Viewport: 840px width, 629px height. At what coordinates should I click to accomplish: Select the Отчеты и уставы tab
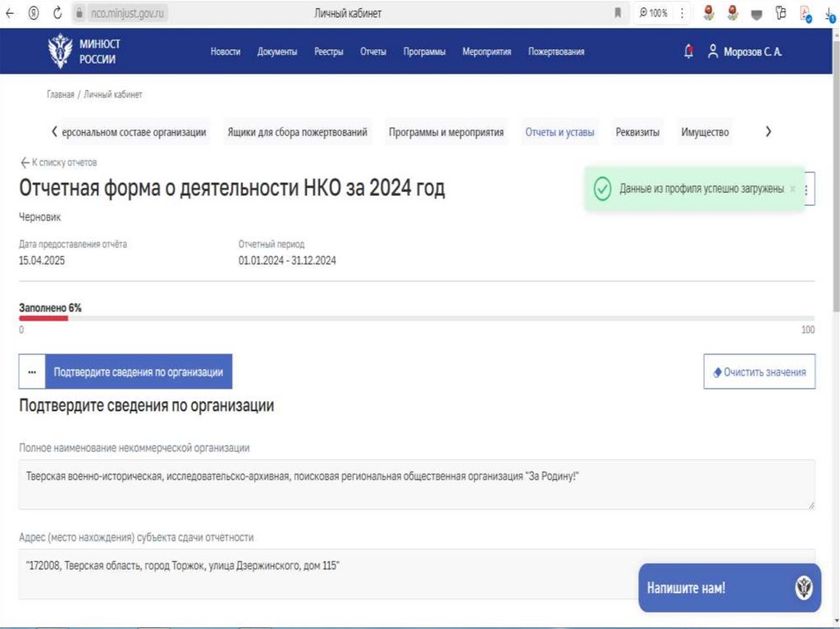[559, 132]
